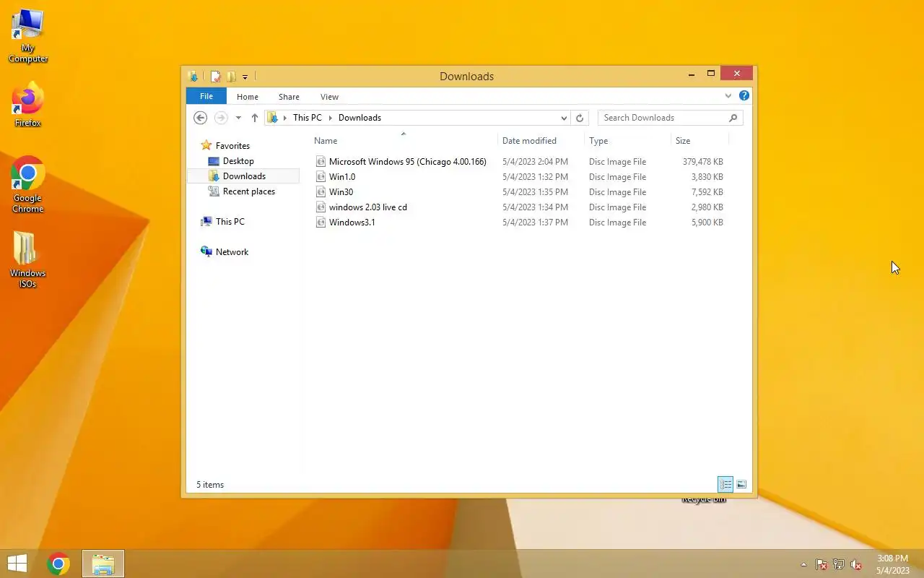Click the Windows3.1 file's disc icon

point(321,223)
